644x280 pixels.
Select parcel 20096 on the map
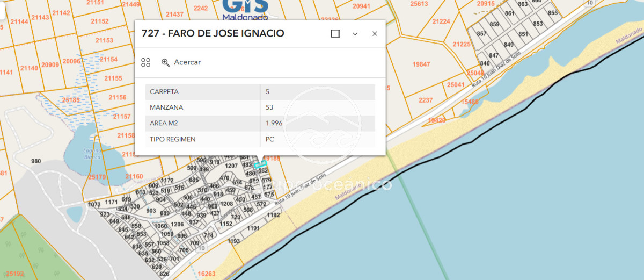pos(71,61)
